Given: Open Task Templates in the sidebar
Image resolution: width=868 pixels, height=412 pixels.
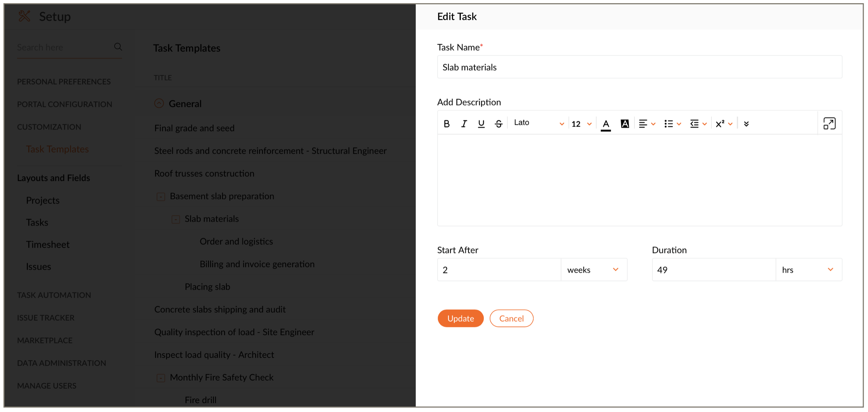Looking at the screenshot, I should (x=57, y=149).
